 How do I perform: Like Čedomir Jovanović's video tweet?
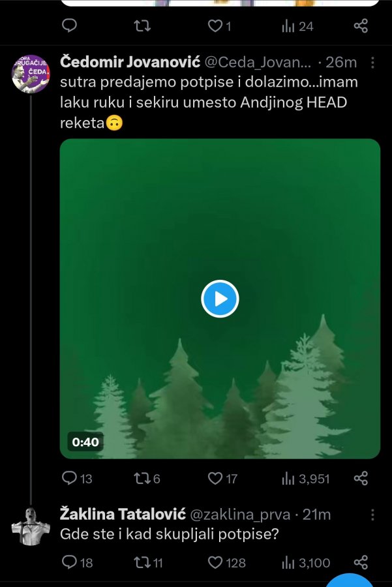(215, 479)
